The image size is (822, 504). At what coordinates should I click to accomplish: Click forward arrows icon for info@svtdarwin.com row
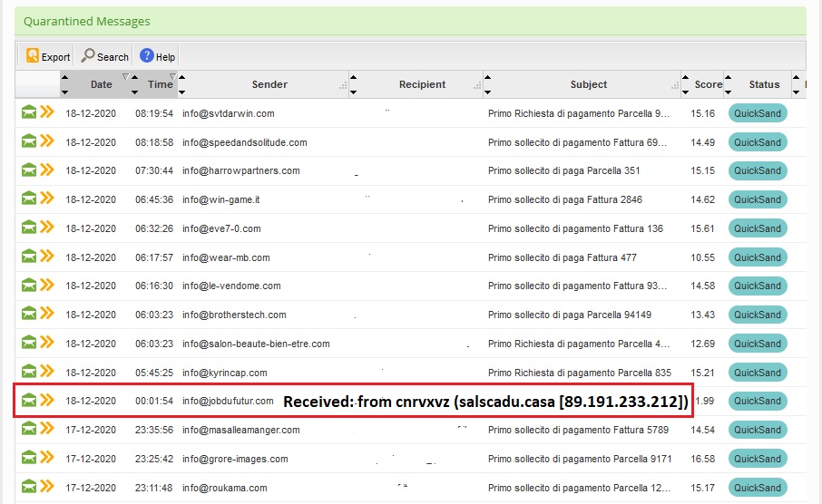pos(47,111)
